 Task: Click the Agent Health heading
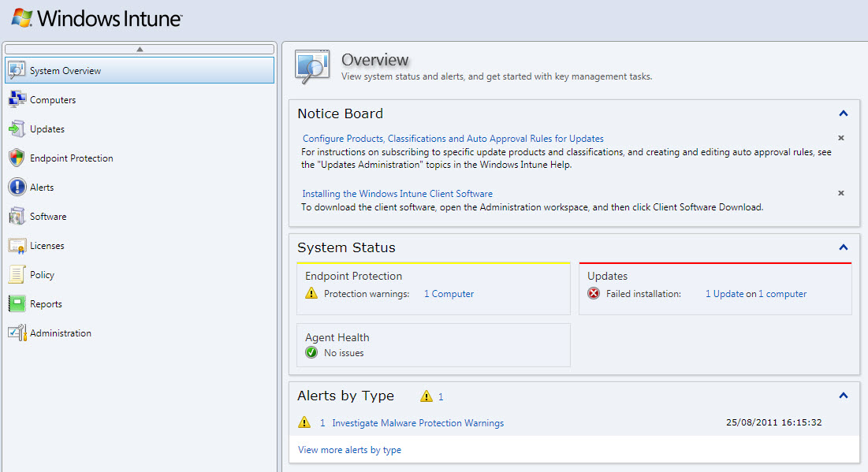(337, 337)
